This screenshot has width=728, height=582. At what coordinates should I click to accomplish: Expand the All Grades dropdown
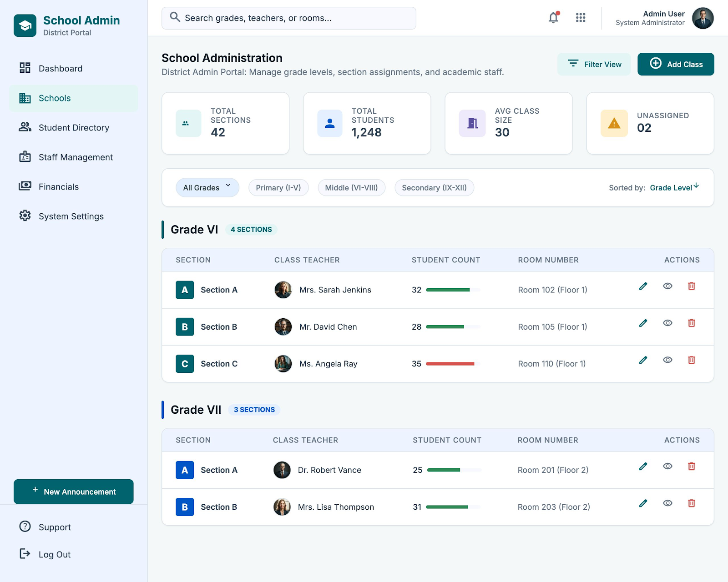tap(207, 187)
